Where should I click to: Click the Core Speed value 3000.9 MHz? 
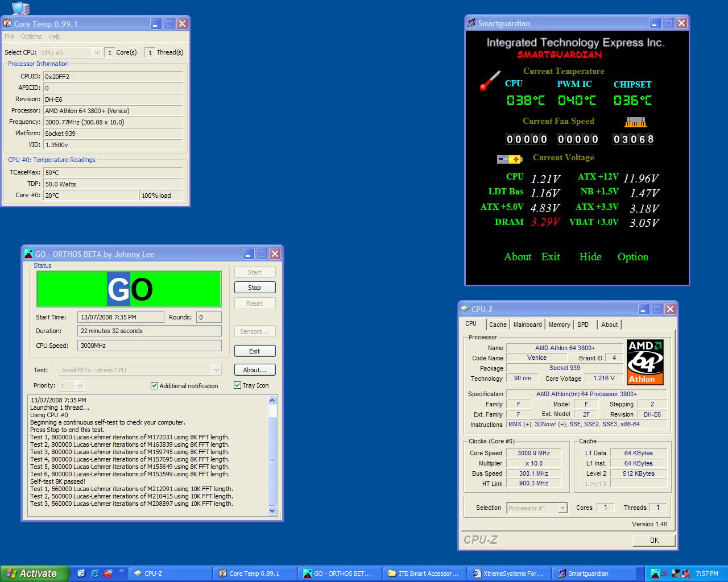[533, 453]
